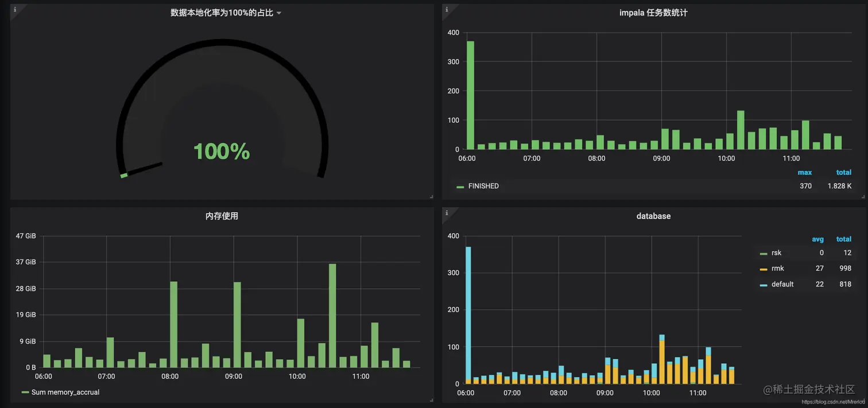The height and width of the screenshot is (408, 868).
Task: Click the 100% gauge value
Action: tap(222, 151)
